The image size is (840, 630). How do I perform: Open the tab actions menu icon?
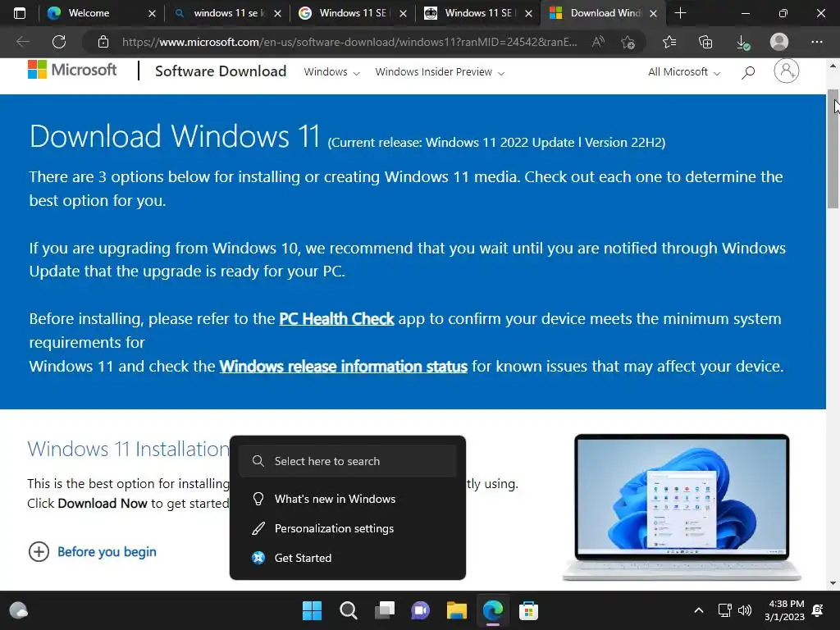pyautogui.click(x=20, y=13)
